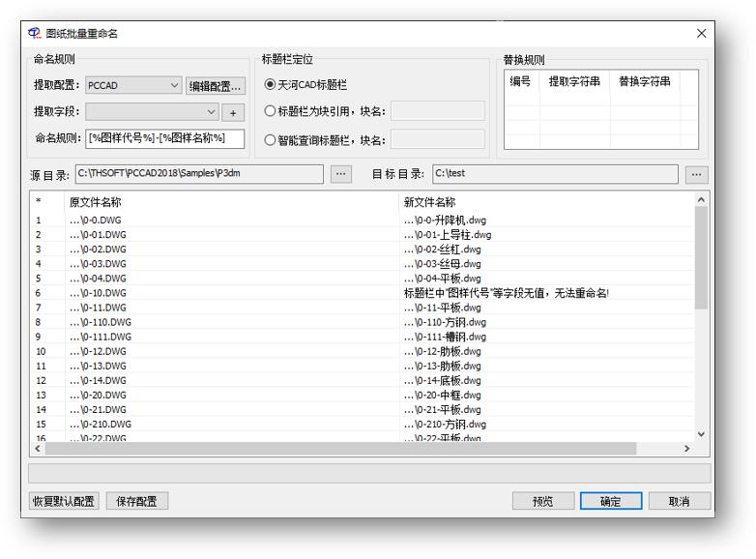Click the app logo icon in title bar
The width and height of the screenshot is (756, 559).
(x=34, y=33)
